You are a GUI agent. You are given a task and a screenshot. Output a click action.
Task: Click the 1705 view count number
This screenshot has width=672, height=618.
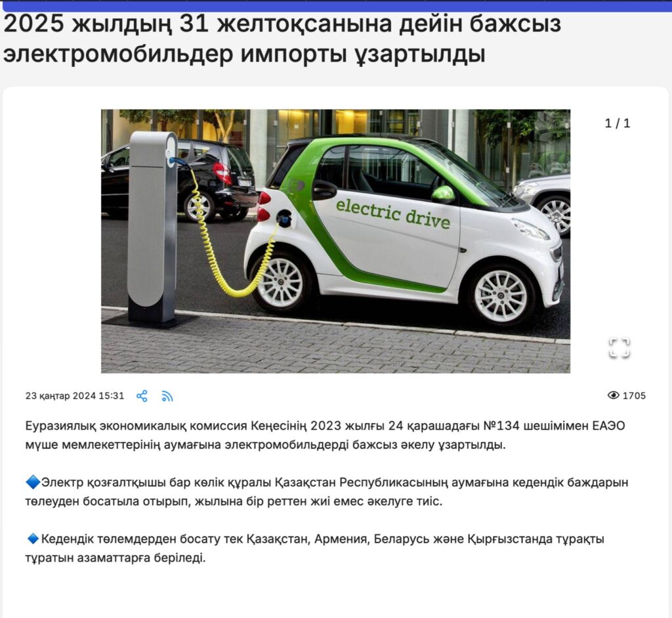(x=634, y=395)
